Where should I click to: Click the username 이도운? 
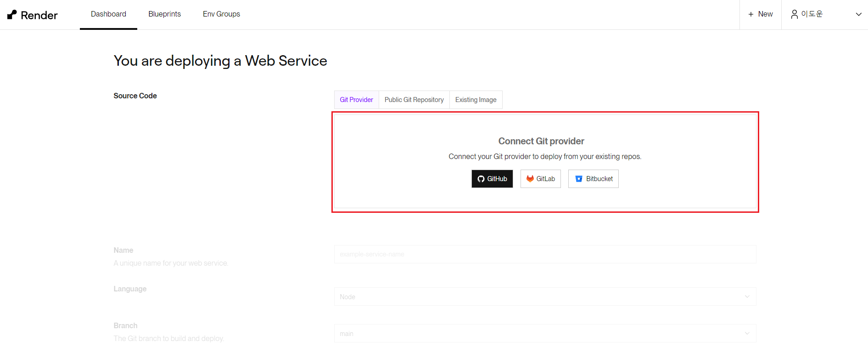tap(812, 14)
